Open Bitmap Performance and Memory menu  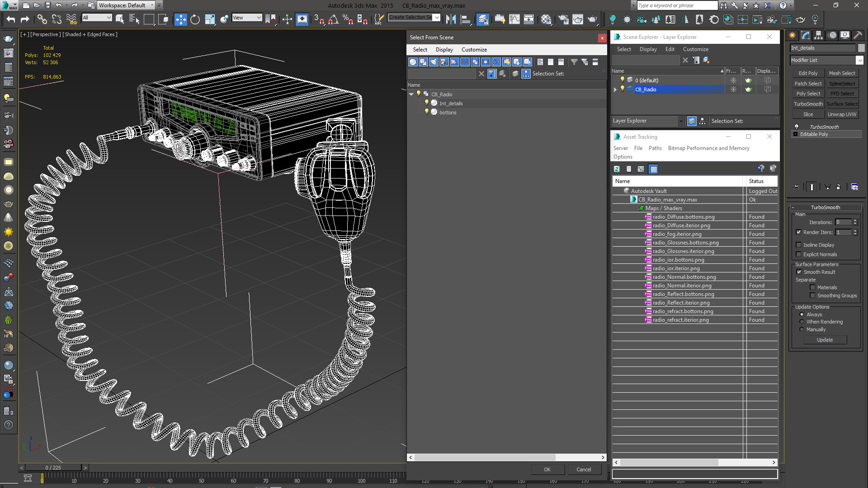point(708,148)
